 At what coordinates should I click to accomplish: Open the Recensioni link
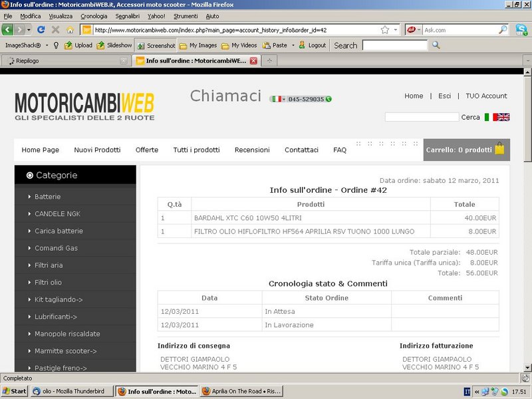(252, 150)
